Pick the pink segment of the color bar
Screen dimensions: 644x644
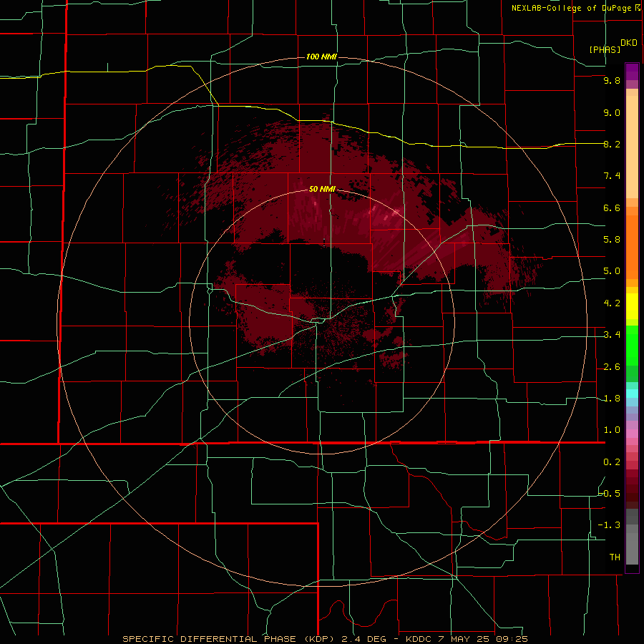pos(632,434)
